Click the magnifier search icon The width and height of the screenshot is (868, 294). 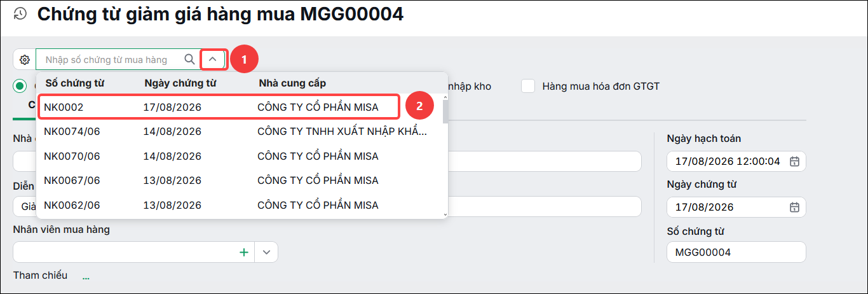point(189,59)
